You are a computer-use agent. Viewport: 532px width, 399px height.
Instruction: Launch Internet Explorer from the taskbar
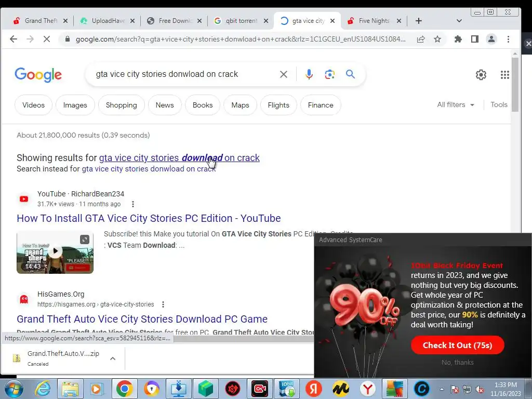tap(43, 389)
